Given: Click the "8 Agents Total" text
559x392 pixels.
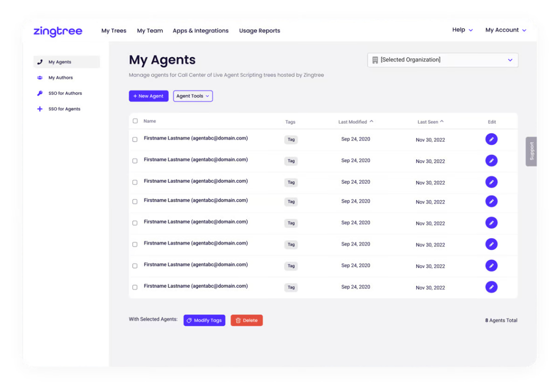Looking at the screenshot, I should coord(501,320).
